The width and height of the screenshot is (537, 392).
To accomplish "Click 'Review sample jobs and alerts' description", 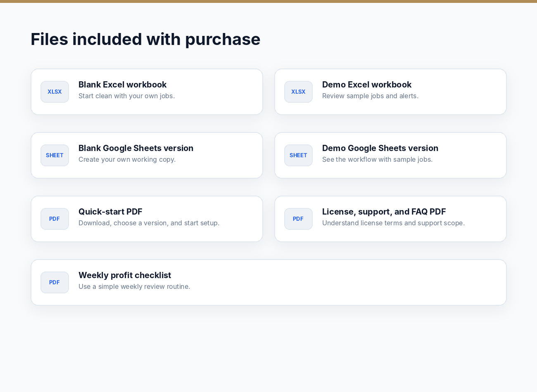I will click(370, 96).
